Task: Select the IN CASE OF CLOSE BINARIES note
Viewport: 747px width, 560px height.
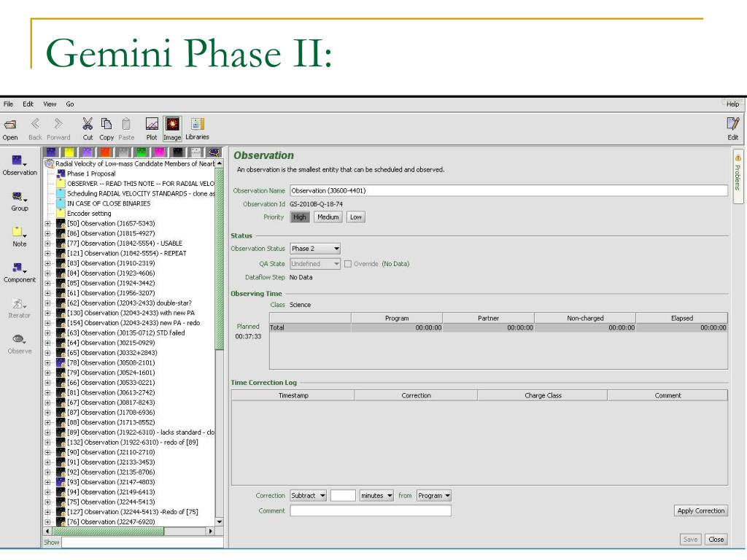Action: click(109, 203)
